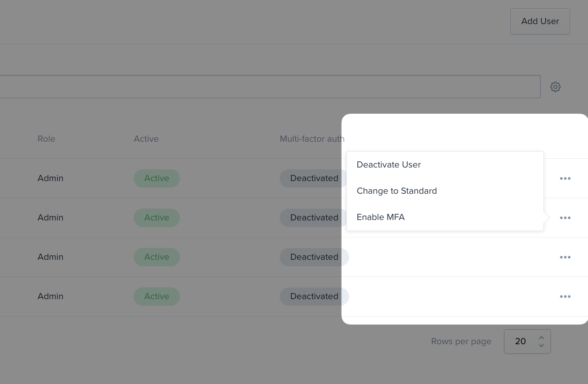Open table settings via gear icon

point(555,87)
